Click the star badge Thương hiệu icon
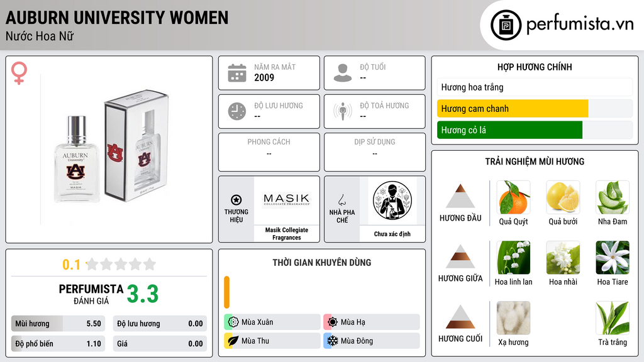Image resolution: width=644 pixels, height=362 pixels. point(236,200)
